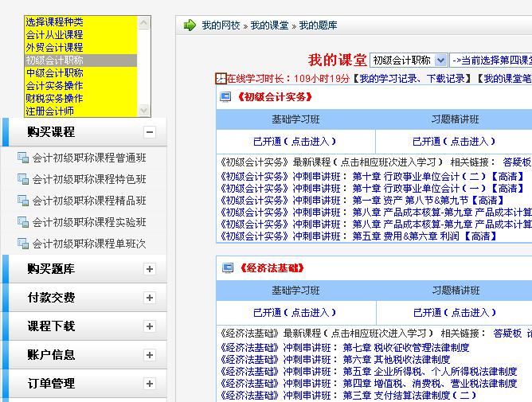Click course list scrollbar down arrow
The image size is (532, 402).
(x=144, y=111)
